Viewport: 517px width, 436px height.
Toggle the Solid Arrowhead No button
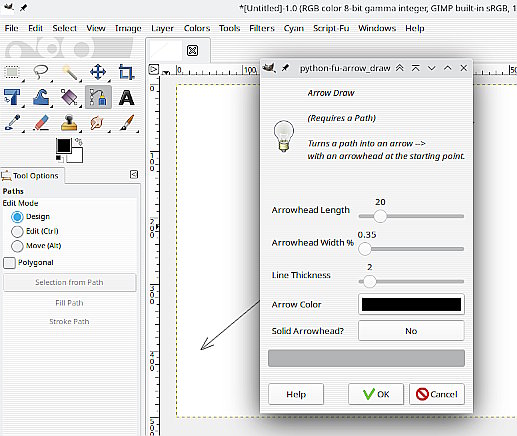tap(411, 331)
